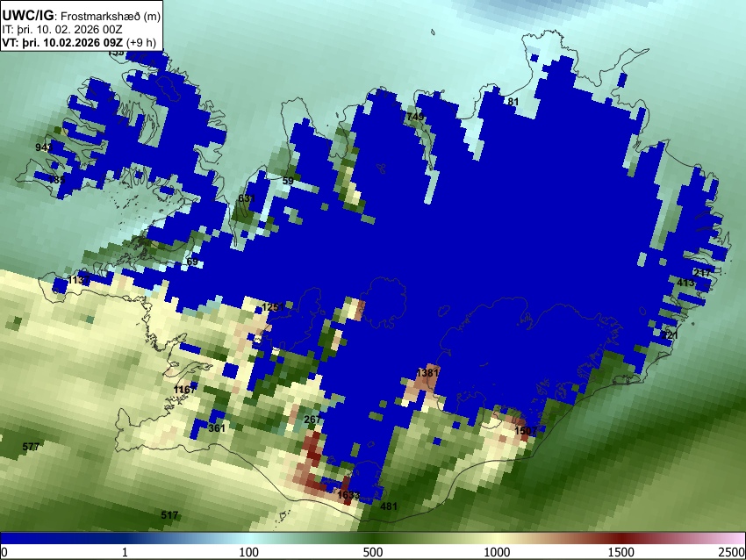Image resolution: width=746 pixels, height=560 pixels.
Task: Click the 500 tick on the color scale
Action: [372, 552]
